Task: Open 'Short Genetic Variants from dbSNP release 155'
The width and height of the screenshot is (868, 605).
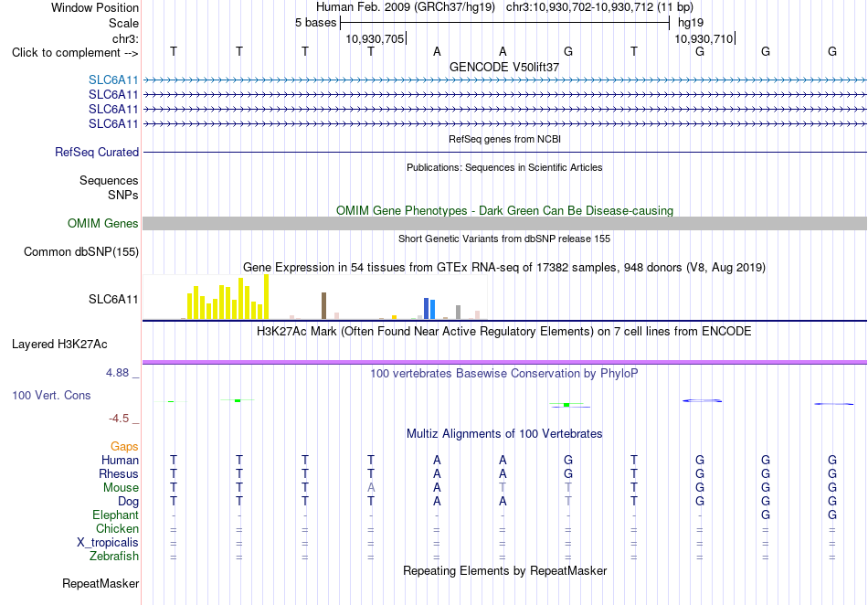Action: click(504, 239)
